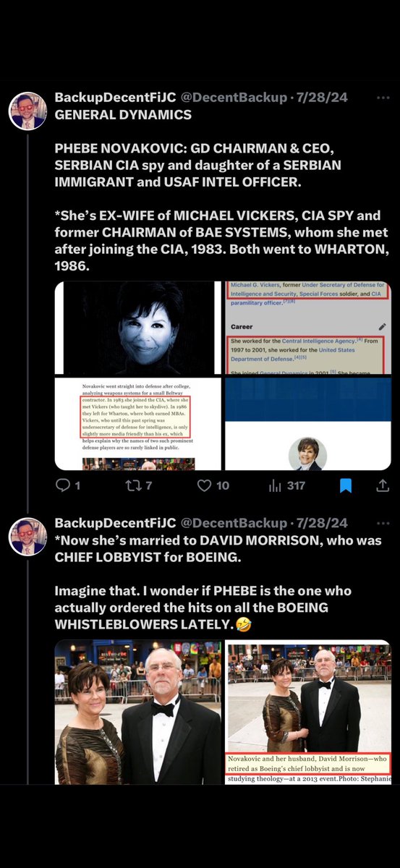Image resolution: width=400 pixels, height=868 pixels.
Task: Open more options on second tweet
Action: point(381,522)
